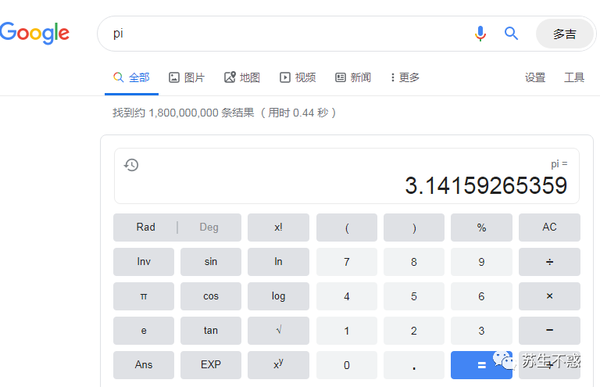Screen dimensions: 600x387
Task: Insert Euler's constant e
Action: [x=143, y=331]
